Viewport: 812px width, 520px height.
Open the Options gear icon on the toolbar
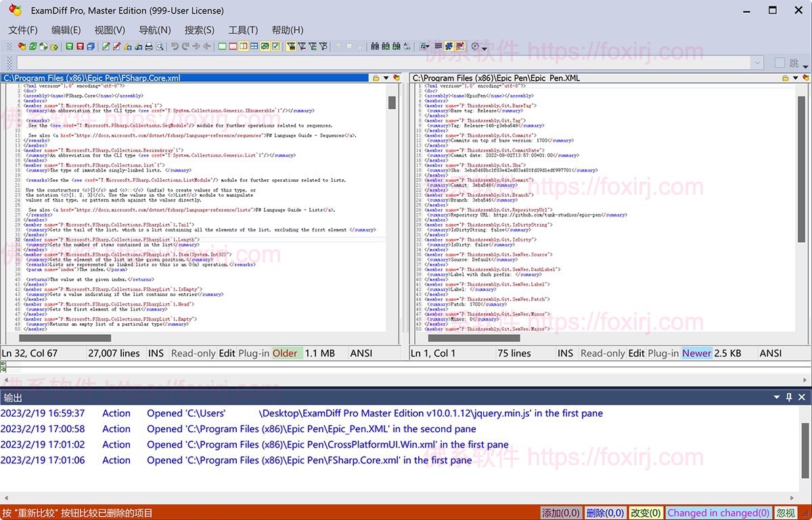point(475,47)
